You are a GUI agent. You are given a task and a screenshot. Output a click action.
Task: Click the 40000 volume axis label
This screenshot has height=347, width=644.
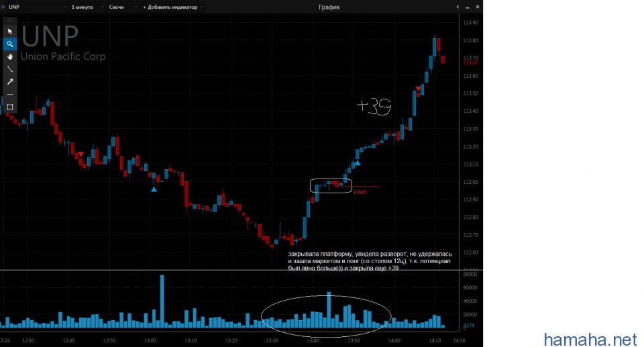coord(470,301)
